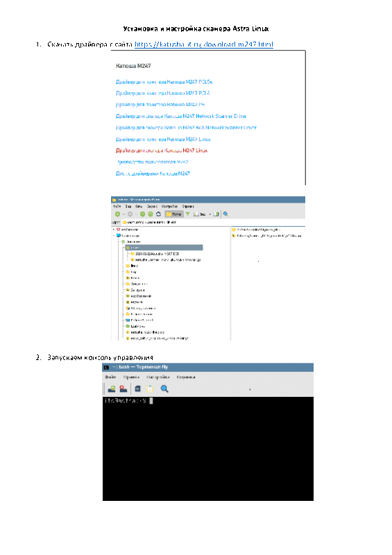This screenshot has height=555, width=392.
Task: Click the new tab icon in terminal toolbar
Action: point(112,388)
